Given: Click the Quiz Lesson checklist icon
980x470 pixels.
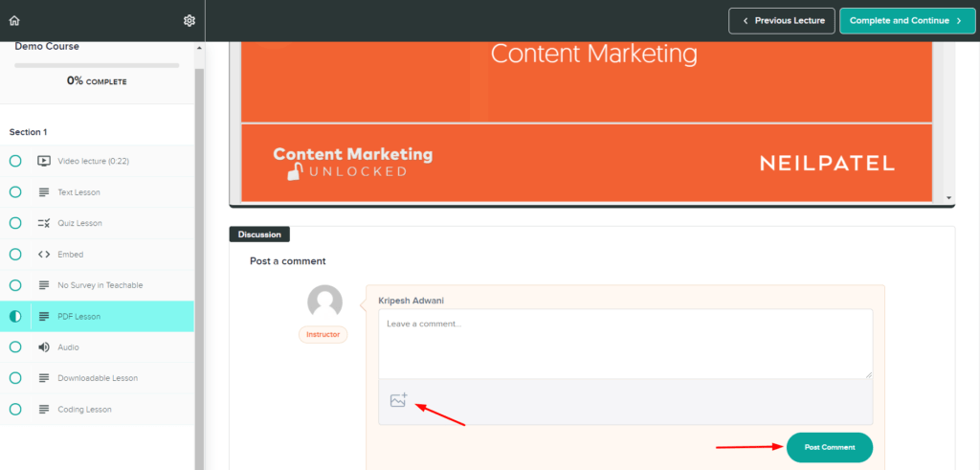Looking at the screenshot, I should [x=44, y=223].
